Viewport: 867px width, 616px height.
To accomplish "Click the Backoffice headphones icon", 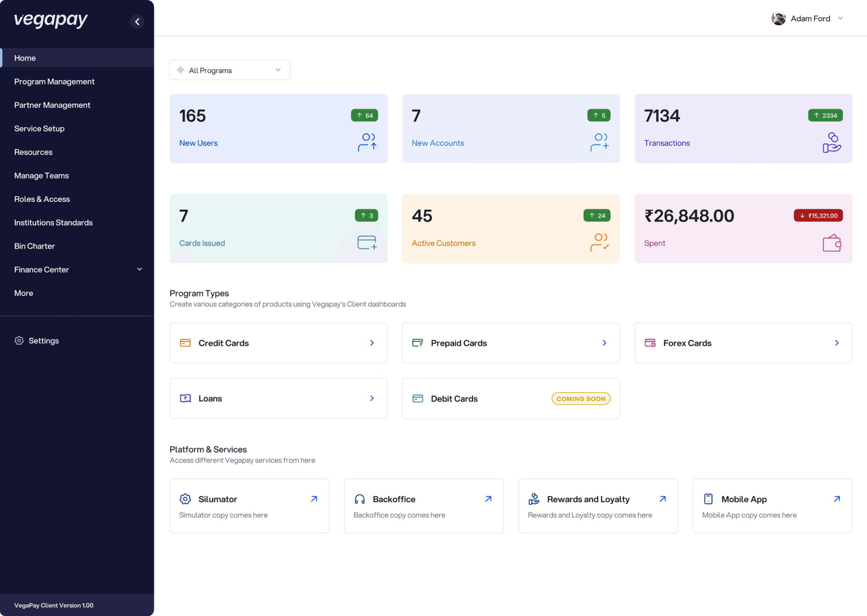I will click(x=359, y=499).
